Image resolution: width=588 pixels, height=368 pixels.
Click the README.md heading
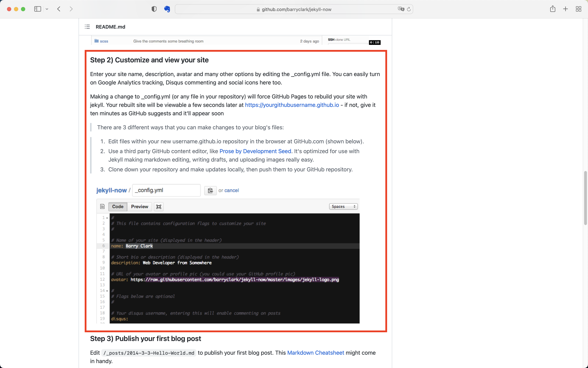(x=111, y=27)
